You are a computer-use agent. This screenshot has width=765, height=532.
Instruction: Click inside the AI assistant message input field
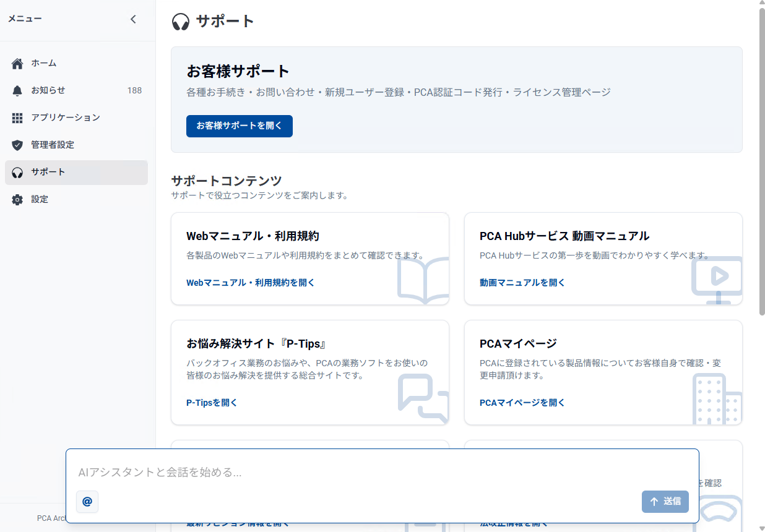coord(309,472)
